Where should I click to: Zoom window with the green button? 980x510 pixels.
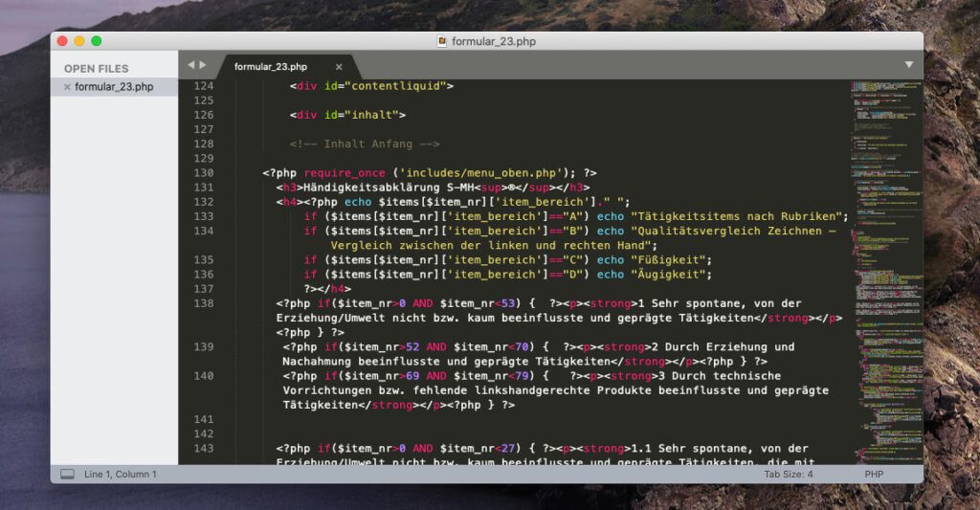[97, 41]
